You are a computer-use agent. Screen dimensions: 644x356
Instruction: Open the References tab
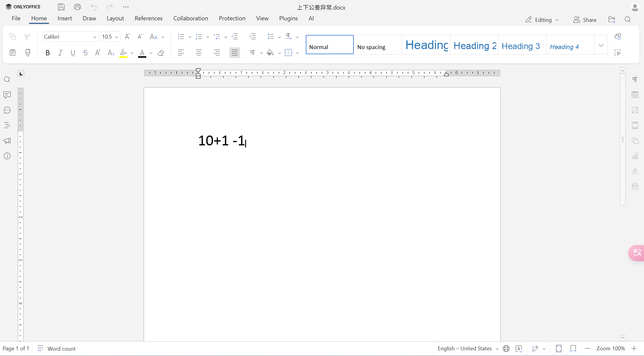[x=148, y=19]
